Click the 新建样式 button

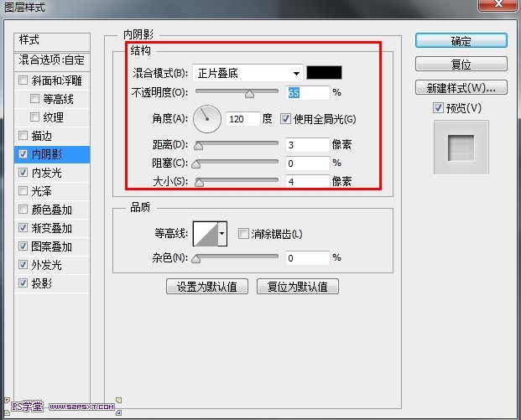461,87
